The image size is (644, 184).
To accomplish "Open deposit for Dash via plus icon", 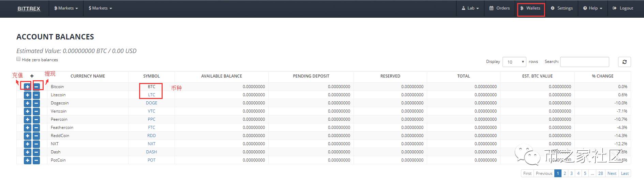I will coord(28,152).
